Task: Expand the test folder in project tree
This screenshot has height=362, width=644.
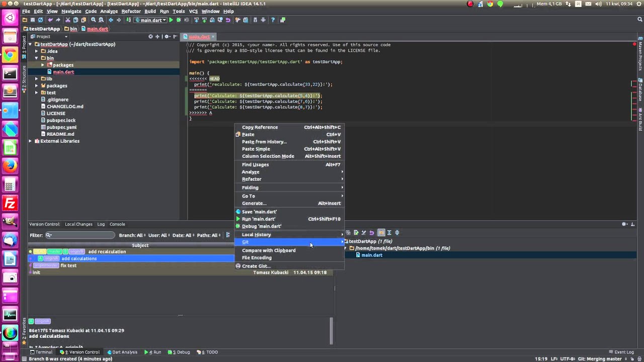Action: point(36,93)
